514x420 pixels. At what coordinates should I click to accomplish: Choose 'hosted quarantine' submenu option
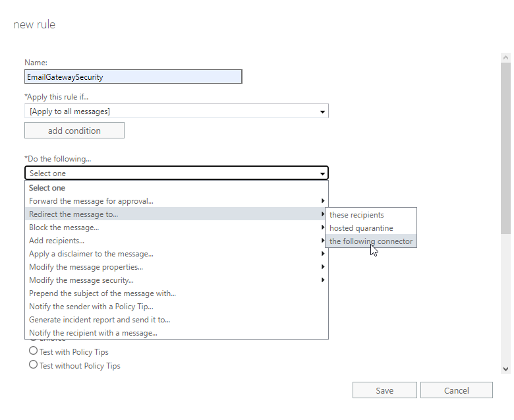pos(361,228)
